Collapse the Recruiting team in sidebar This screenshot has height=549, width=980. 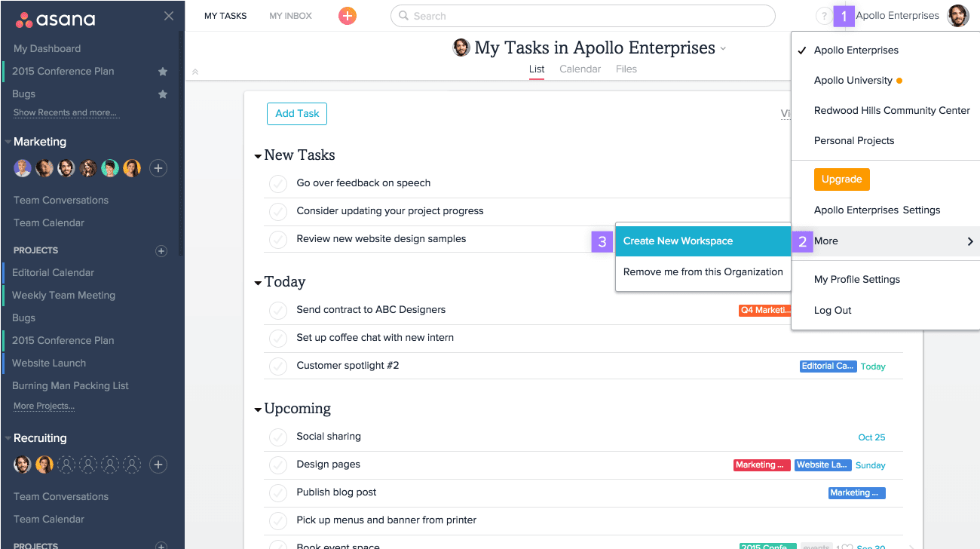[x=8, y=438]
